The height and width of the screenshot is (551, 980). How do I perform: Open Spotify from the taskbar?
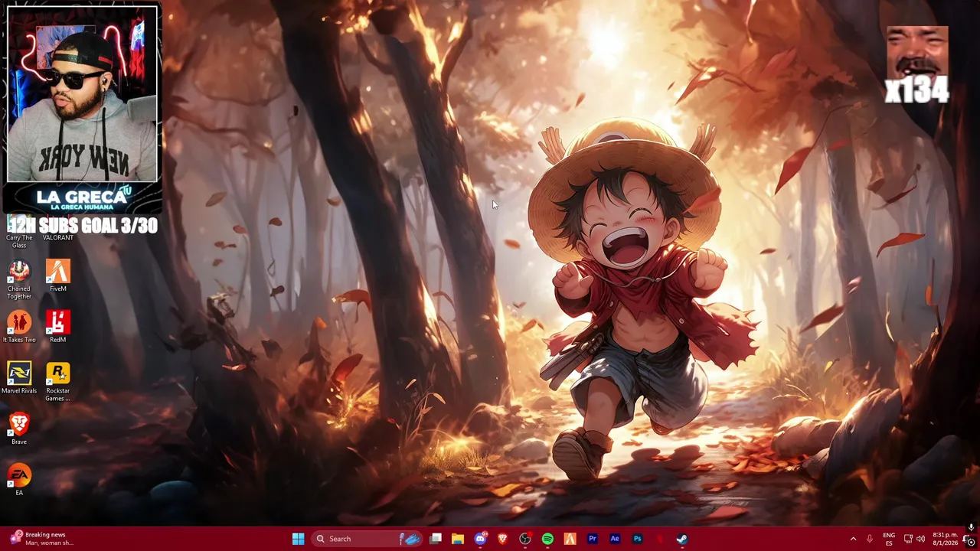547,539
